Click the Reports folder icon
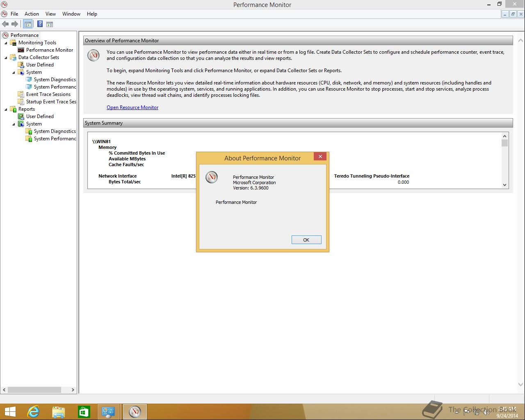525x420 pixels. pos(13,109)
